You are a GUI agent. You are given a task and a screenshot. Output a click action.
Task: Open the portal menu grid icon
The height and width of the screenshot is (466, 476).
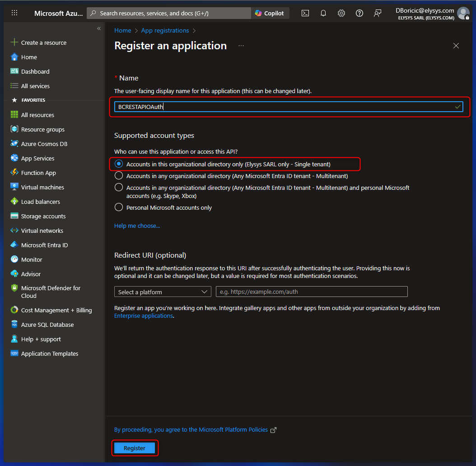14,13
